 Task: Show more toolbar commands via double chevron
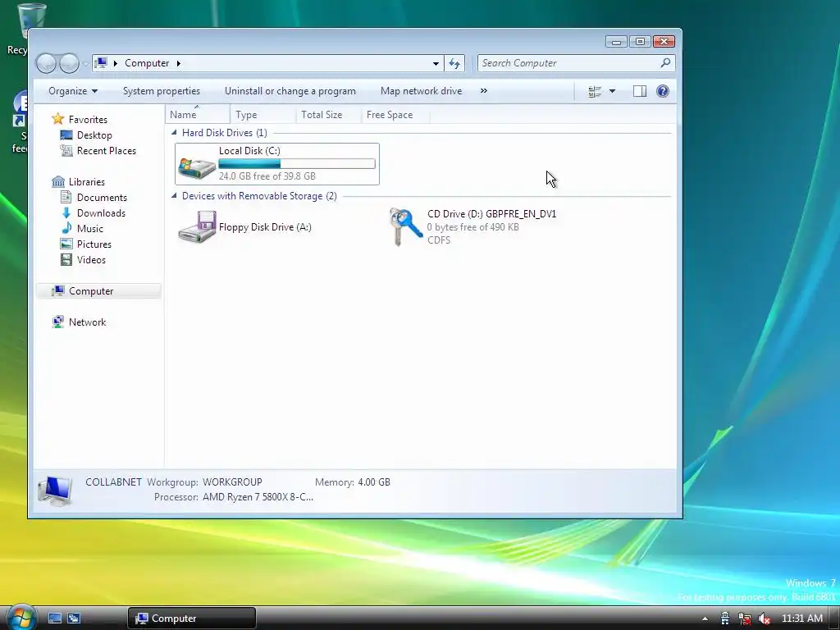click(x=484, y=91)
